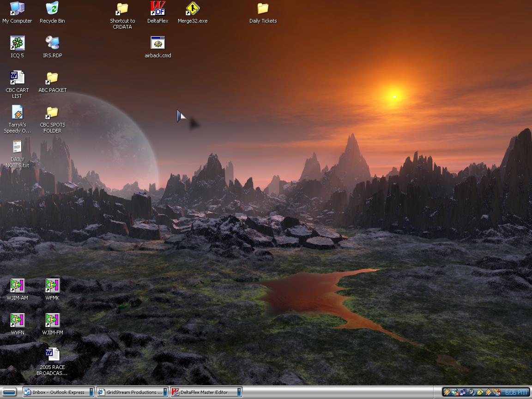The image size is (532, 399).
Task: Click the WFMK shortcut icon
Action: (52, 286)
